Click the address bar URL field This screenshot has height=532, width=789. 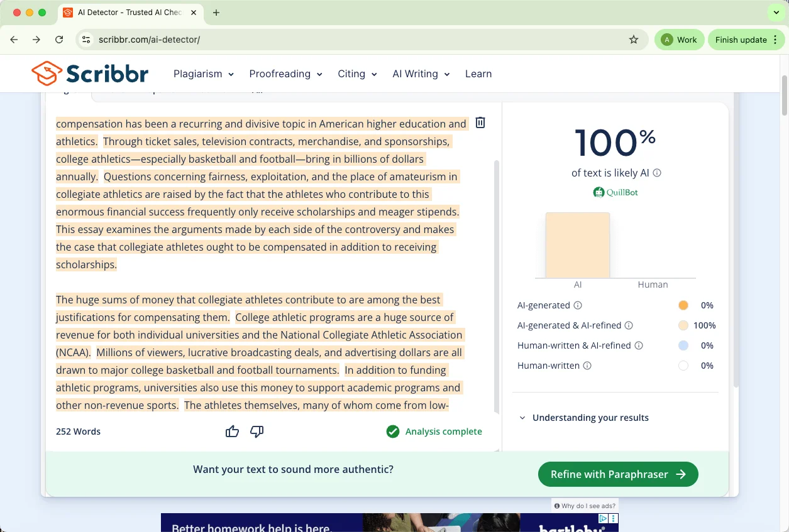click(358, 40)
